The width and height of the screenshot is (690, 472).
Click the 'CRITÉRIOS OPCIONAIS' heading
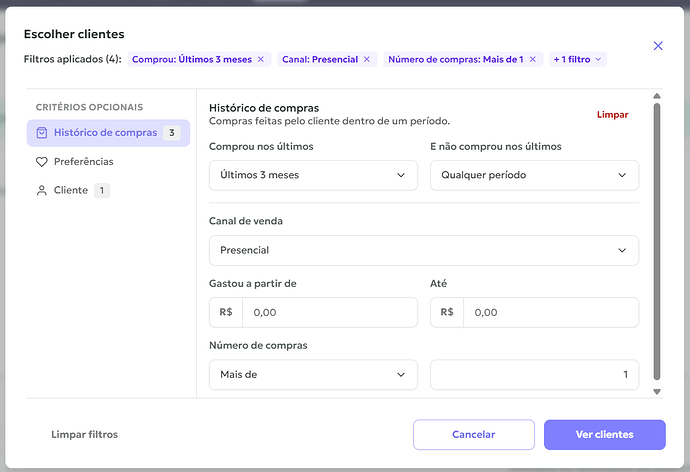pos(89,107)
